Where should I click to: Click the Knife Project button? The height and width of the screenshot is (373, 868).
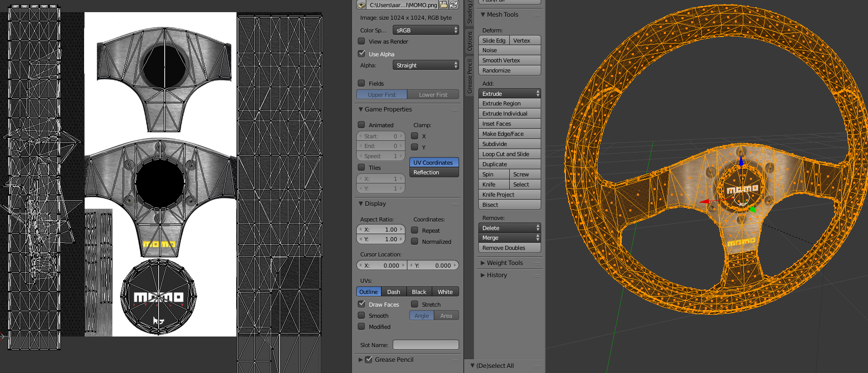point(510,195)
